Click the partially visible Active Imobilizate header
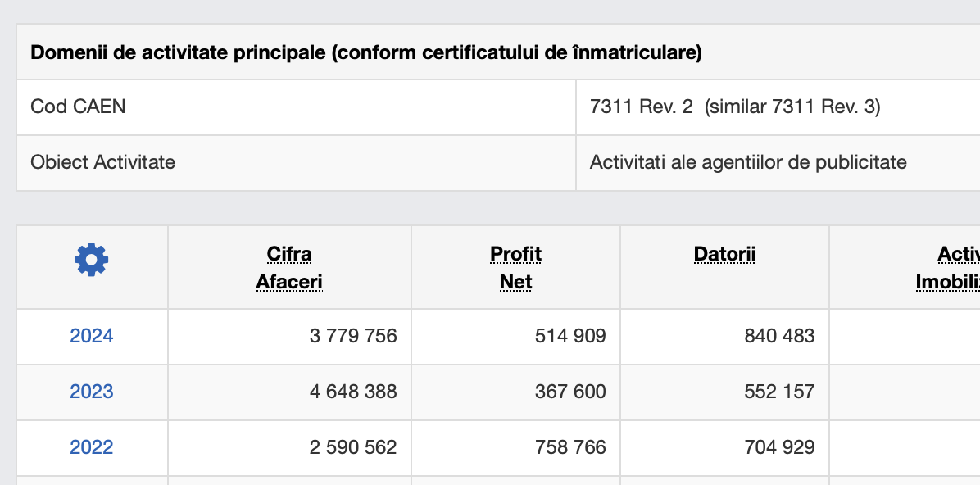The image size is (980, 485). coord(948,268)
